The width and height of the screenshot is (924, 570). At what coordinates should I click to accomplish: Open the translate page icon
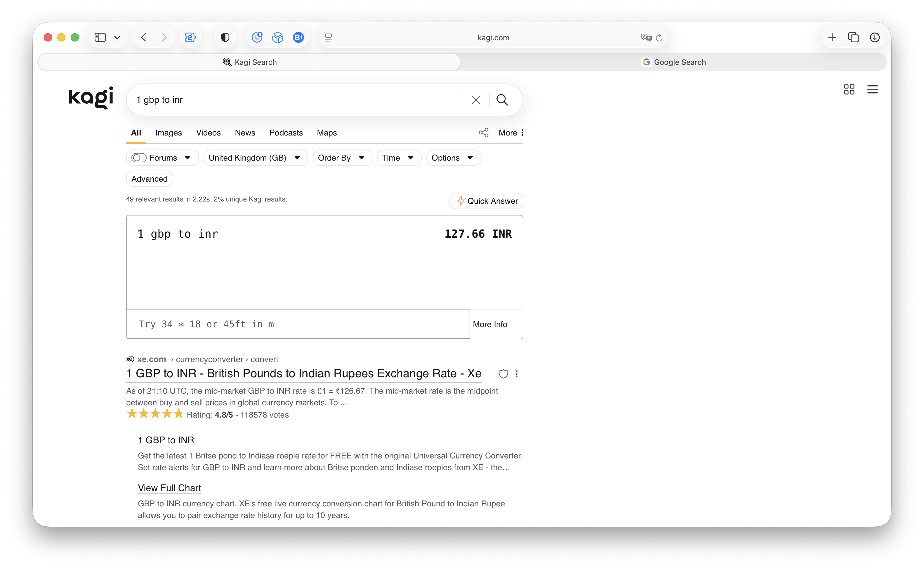tap(646, 37)
